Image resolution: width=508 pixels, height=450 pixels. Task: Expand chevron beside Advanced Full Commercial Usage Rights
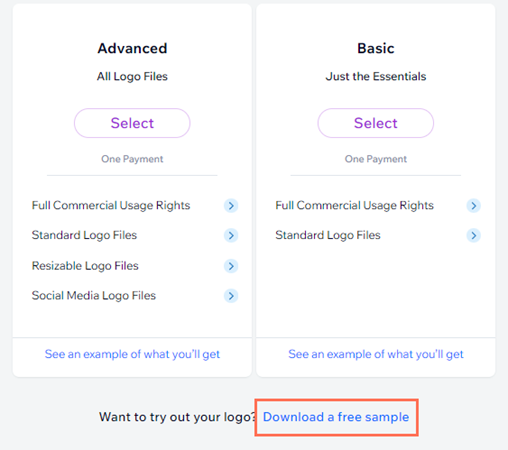(231, 206)
